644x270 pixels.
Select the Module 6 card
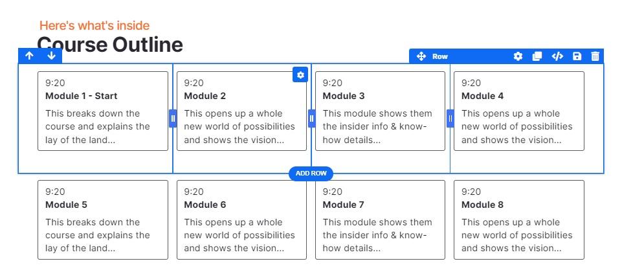[x=241, y=219]
